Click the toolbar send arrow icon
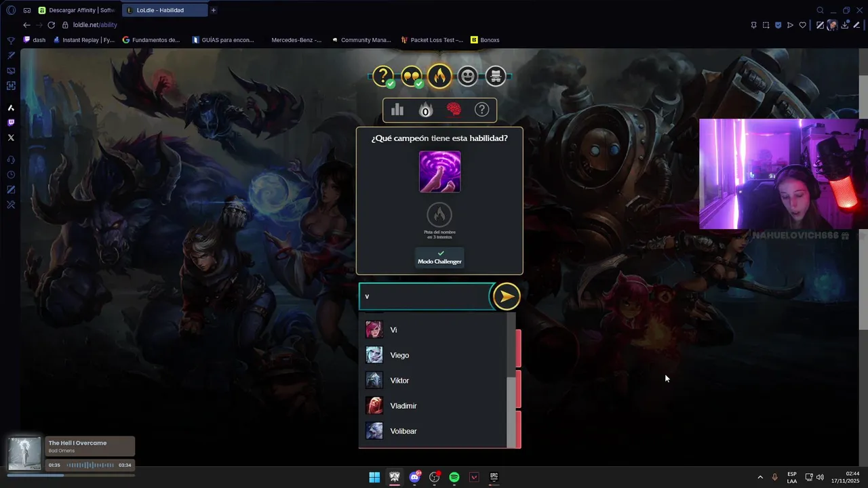Viewport: 868px width, 488px height. click(790, 25)
